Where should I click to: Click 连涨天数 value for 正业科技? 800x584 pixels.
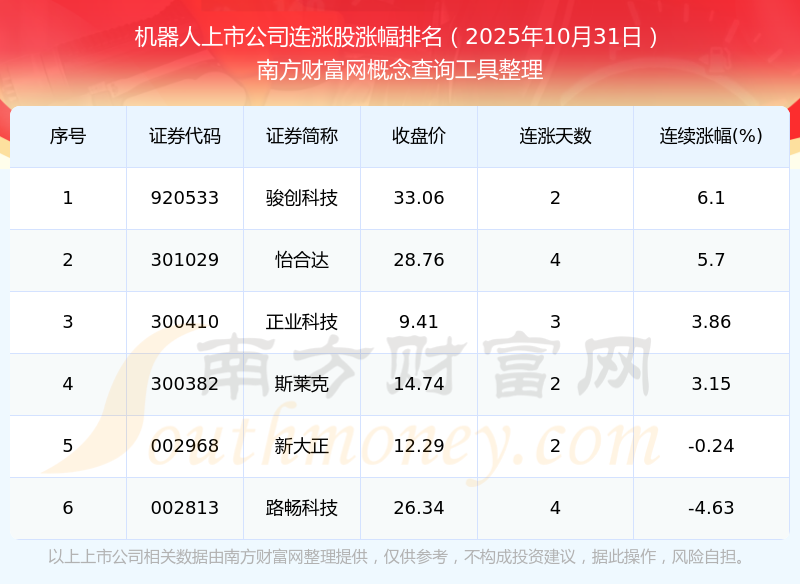(555, 322)
